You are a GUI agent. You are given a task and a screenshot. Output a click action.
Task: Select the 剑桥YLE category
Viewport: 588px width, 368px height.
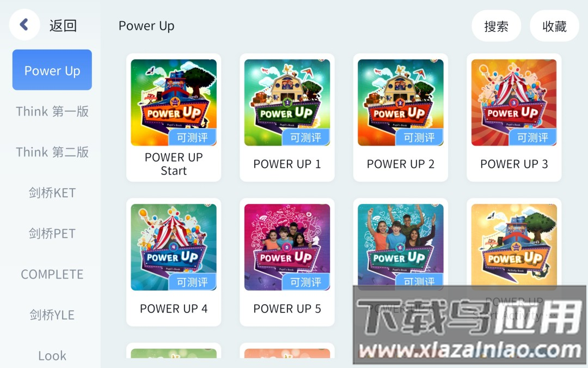click(52, 315)
